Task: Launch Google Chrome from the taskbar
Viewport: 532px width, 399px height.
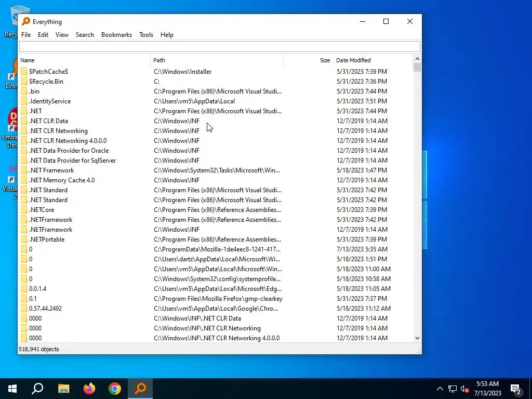Action: pos(115,389)
